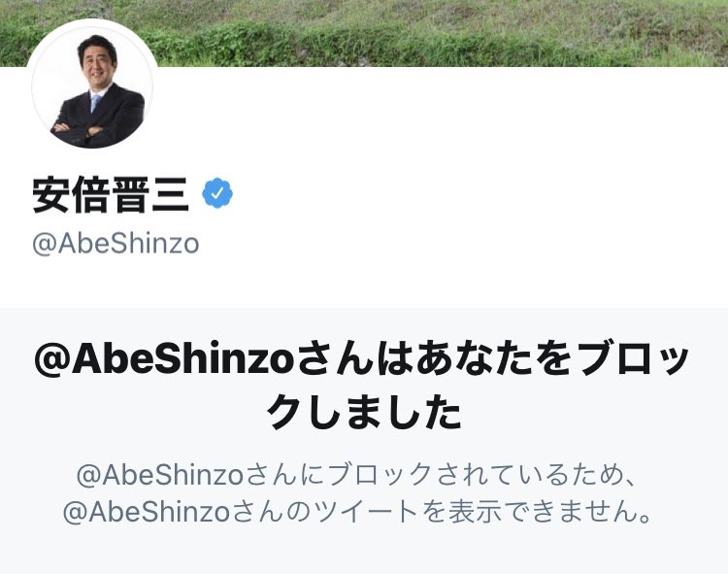Image resolution: width=728 pixels, height=574 pixels.
Task: Click the blue verified badge icon
Action: 217,193
